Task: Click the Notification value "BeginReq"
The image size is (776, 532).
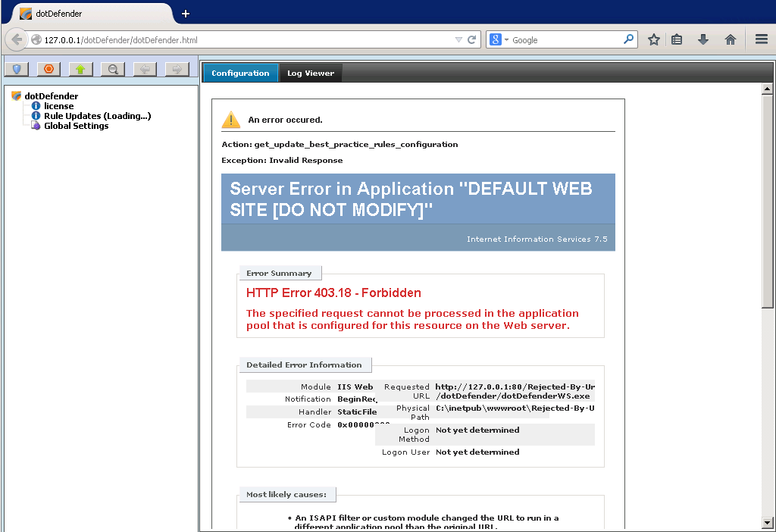Action: [x=358, y=399]
